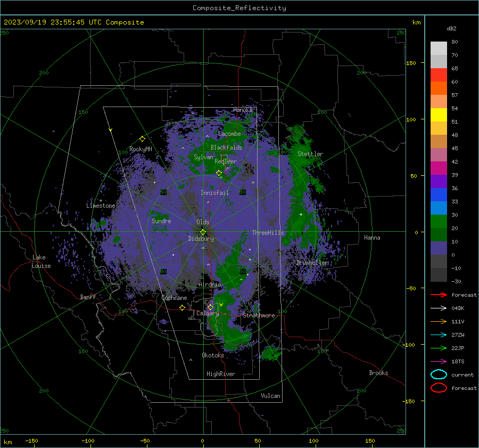Click the Composite_Reflectivity title text
Screen dimensions: 479x448
point(240,8)
